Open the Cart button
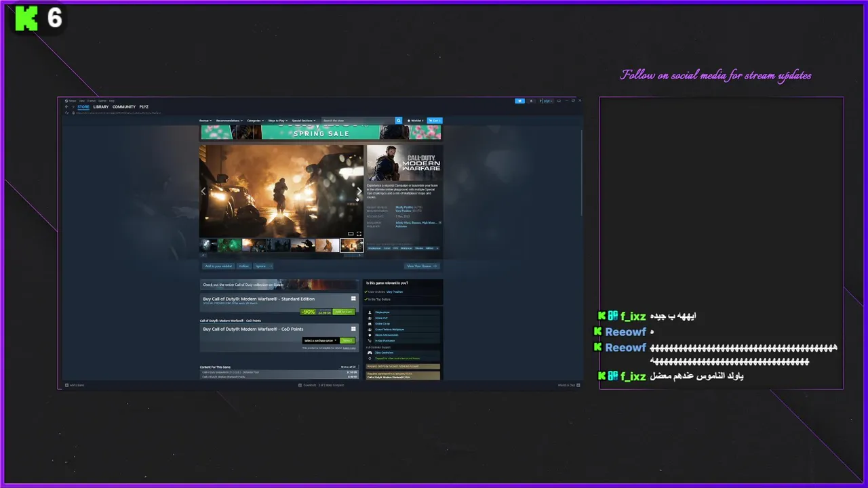Screen dimensions: 868x488 point(435,121)
